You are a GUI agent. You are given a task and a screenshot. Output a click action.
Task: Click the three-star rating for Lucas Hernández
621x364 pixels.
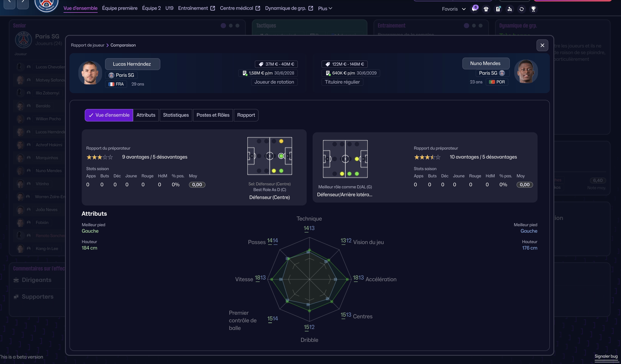pos(100,157)
